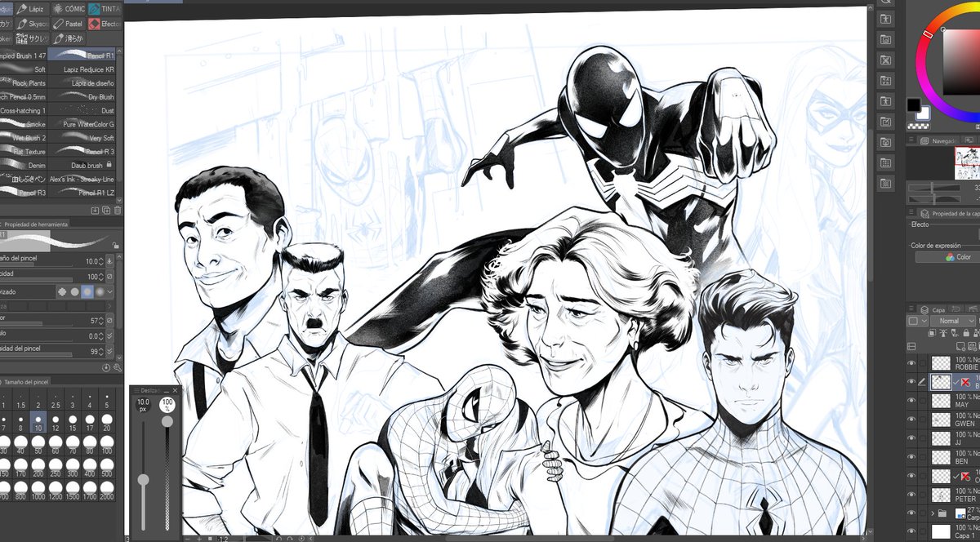The width and height of the screenshot is (980, 542).
Task: Hide the MAY layer
Action: [x=911, y=400]
